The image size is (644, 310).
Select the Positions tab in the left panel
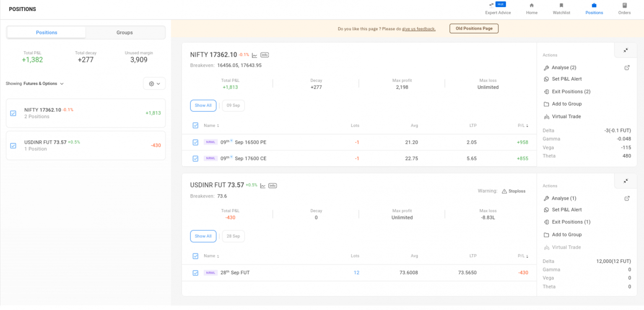click(46, 32)
